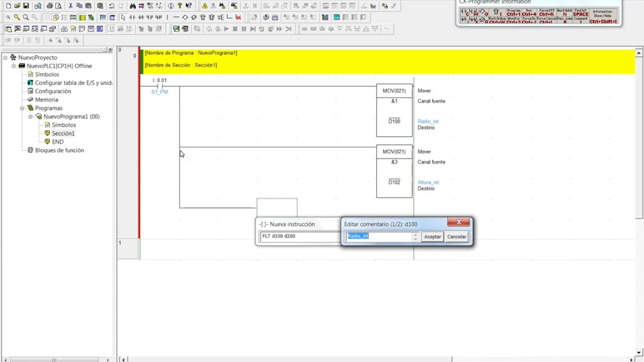
Task: Select the New Closed Coil tool
Action: point(194,17)
